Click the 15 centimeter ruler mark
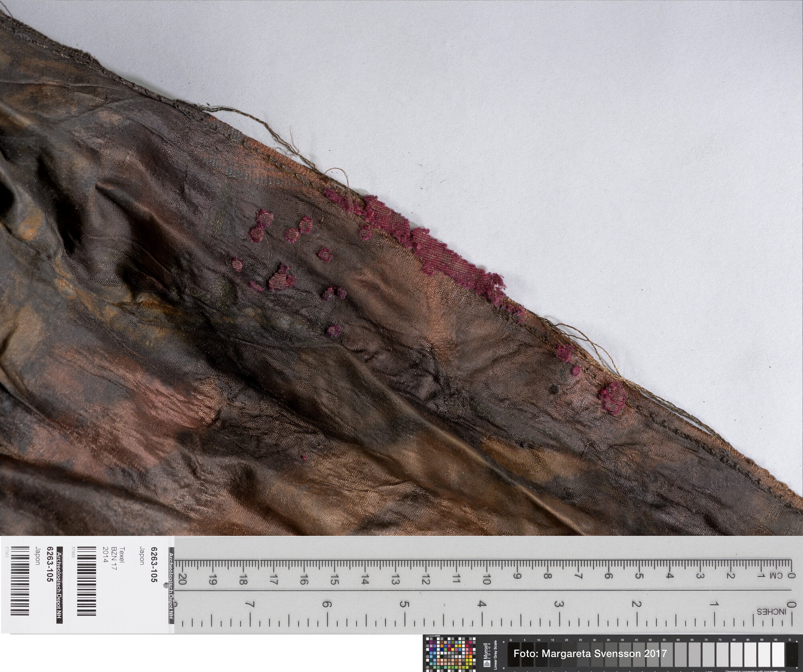Screen dimensions: 803x672 pyautogui.click(x=334, y=579)
